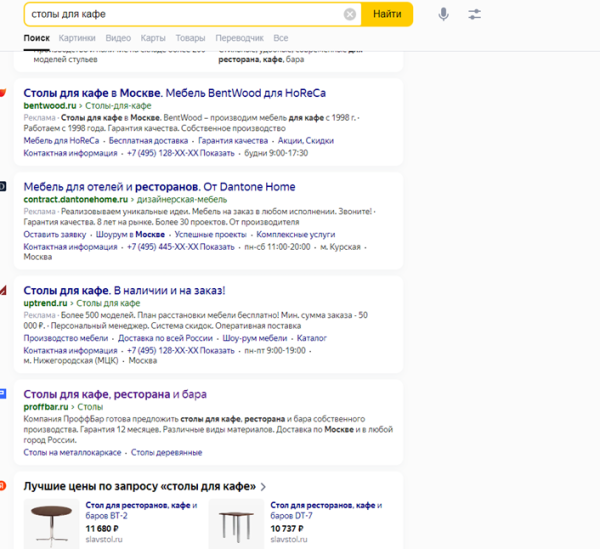Viewport: 600px width, 549px height.
Task: Click the BentWood site favicon
Action: (3, 93)
